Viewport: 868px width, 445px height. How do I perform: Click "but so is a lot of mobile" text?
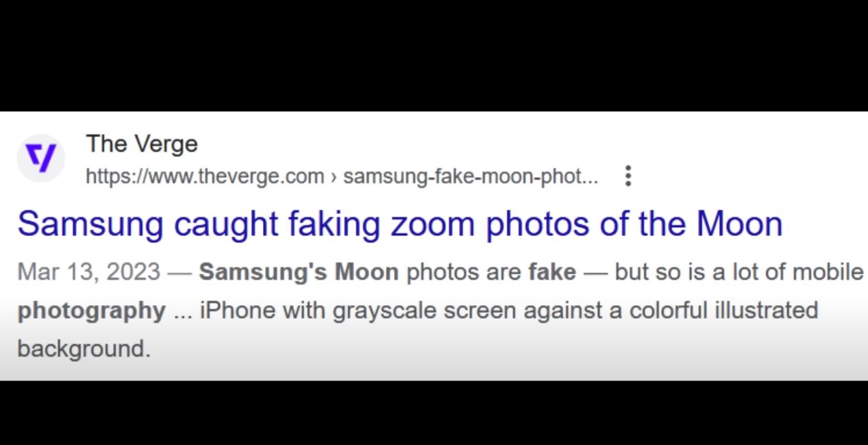point(739,272)
